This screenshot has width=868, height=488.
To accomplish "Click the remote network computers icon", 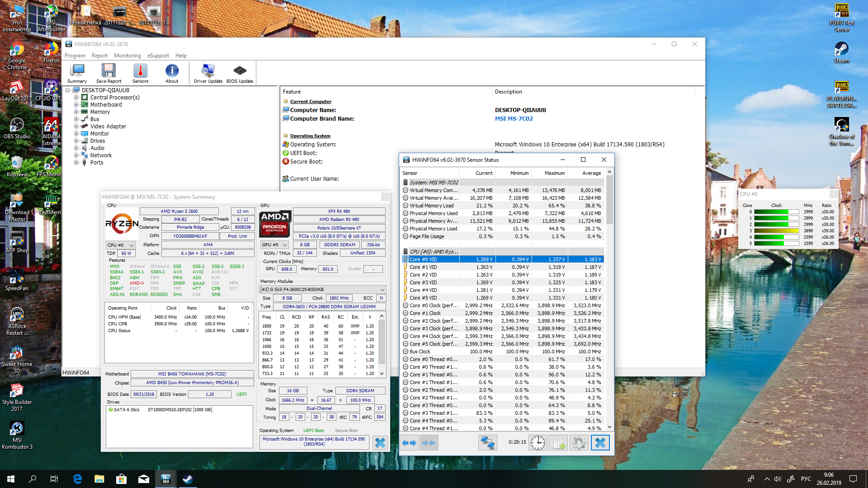I will (487, 443).
